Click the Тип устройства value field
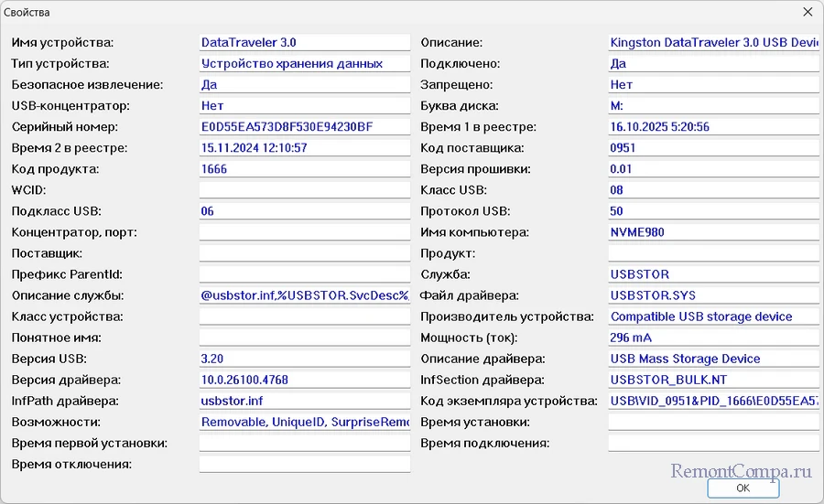 (304, 64)
